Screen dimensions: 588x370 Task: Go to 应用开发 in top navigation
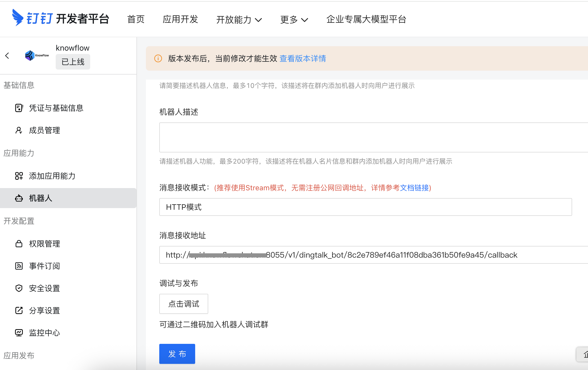tap(180, 19)
